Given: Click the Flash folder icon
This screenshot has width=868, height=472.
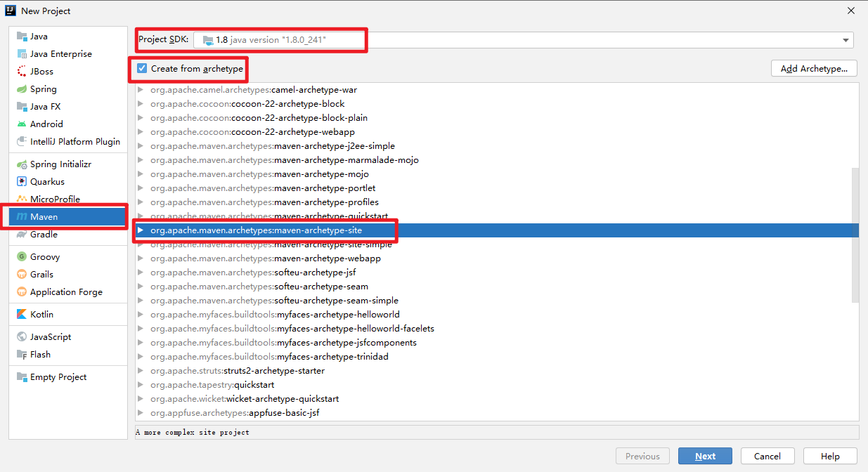Looking at the screenshot, I should click(x=22, y=355).
